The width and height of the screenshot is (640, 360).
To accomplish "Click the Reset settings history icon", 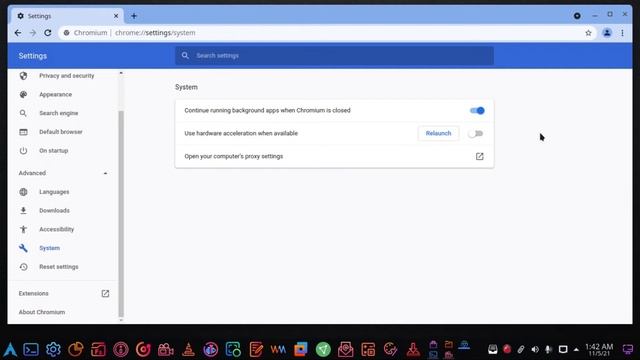I will (23, 267).
